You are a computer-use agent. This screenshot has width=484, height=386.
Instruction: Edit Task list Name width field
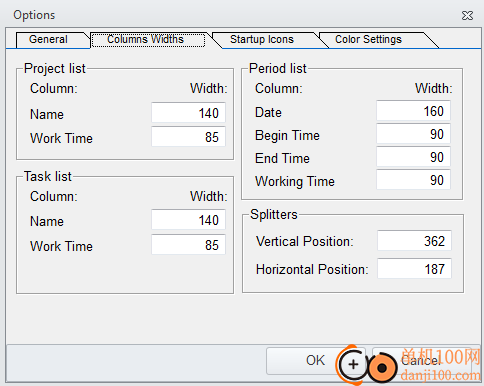click(x=188, y=220)
